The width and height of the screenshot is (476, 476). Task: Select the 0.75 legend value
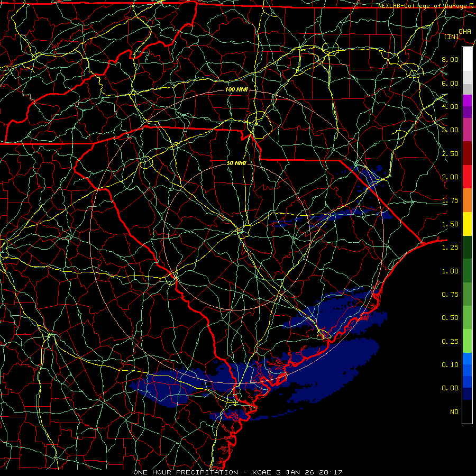coord(450,295)
